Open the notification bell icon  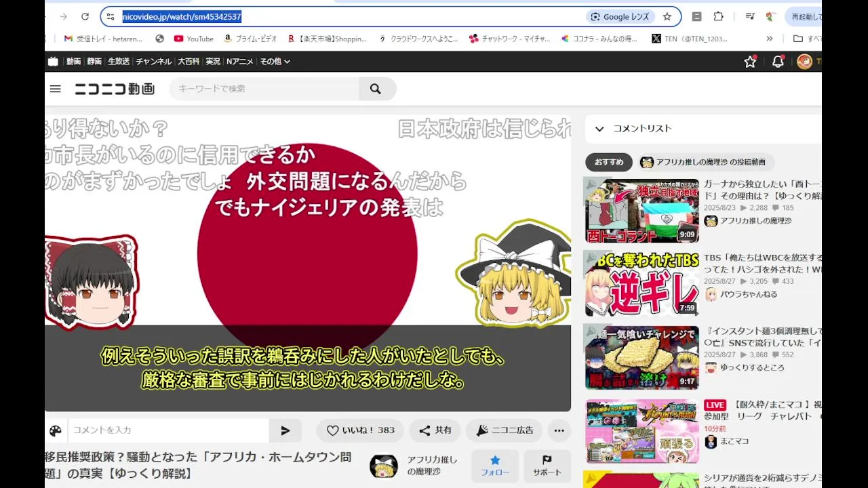(x=778, y=62)
